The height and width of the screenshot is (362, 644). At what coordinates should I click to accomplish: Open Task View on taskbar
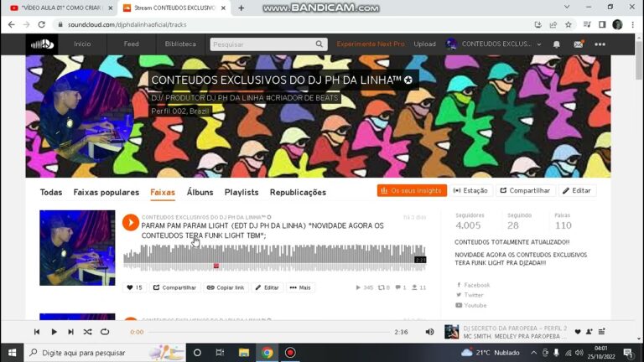pos(221,353)
